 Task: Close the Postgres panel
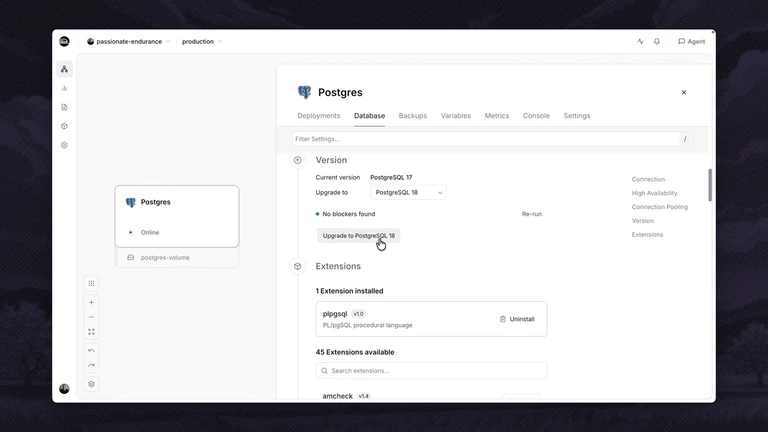pos(684,92)
